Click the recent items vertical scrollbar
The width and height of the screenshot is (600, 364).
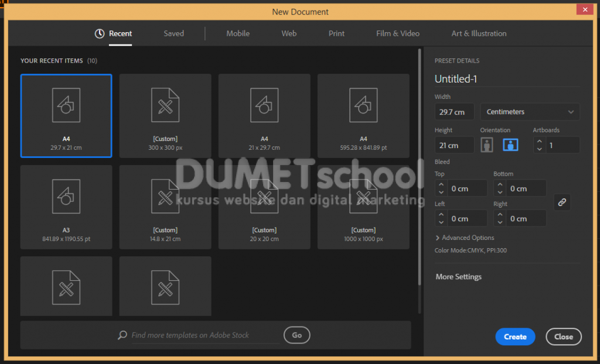[420, 167]
